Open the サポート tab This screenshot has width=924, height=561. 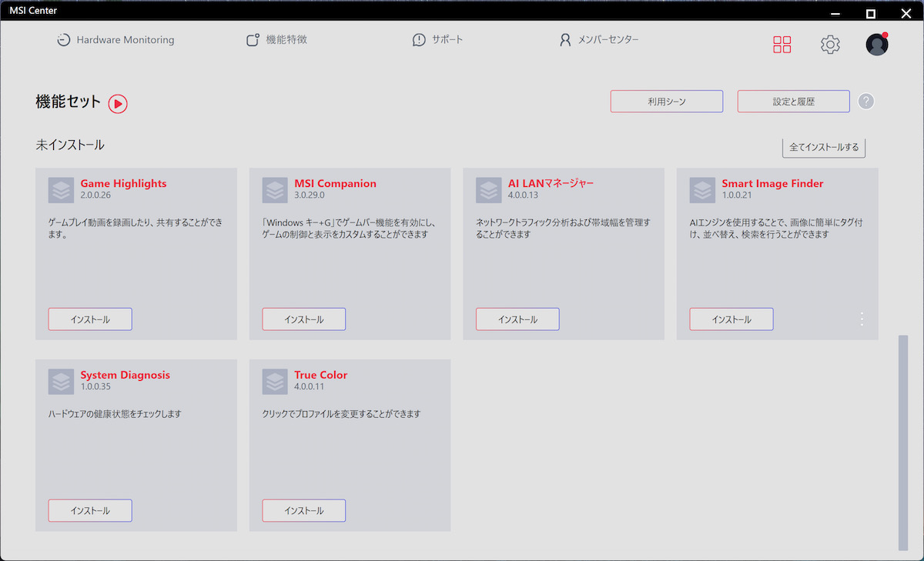click(437, 40)
